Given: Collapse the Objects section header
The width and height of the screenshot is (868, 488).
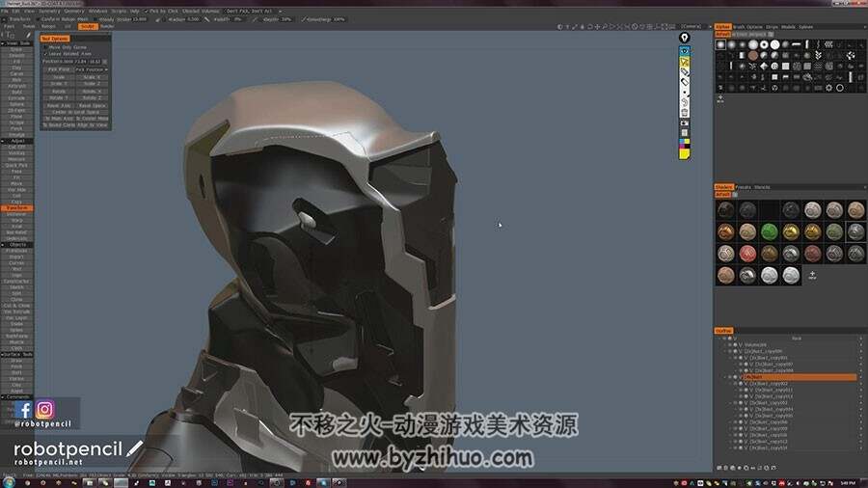Looking at the screenshot, I should click(x=17, y=245).
